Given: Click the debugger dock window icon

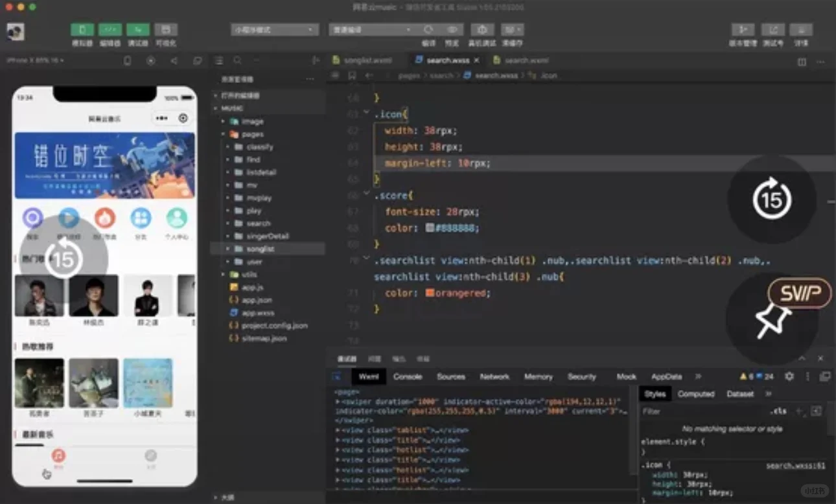Looking at the screenshot, I should tap(825, 376).
